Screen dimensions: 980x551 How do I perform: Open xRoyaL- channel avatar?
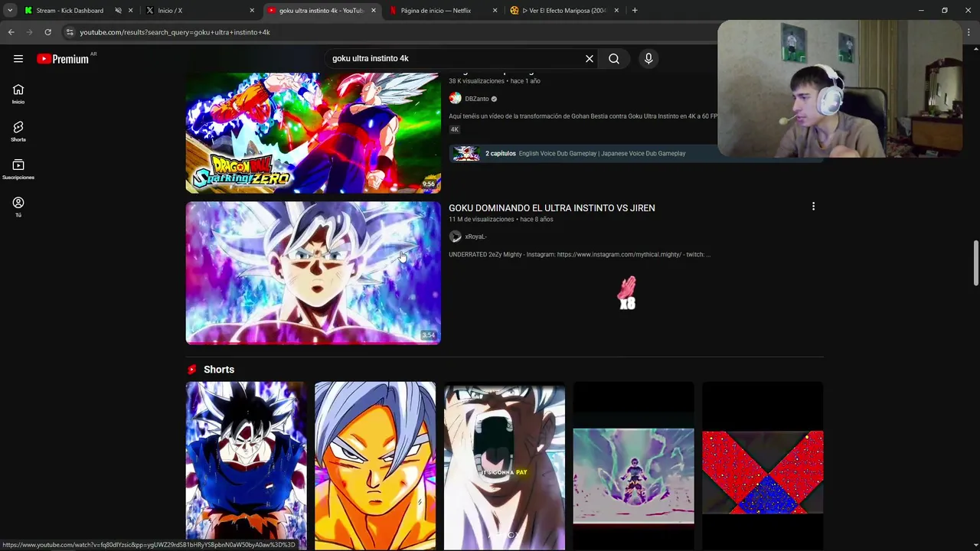(x=456, y=236)
